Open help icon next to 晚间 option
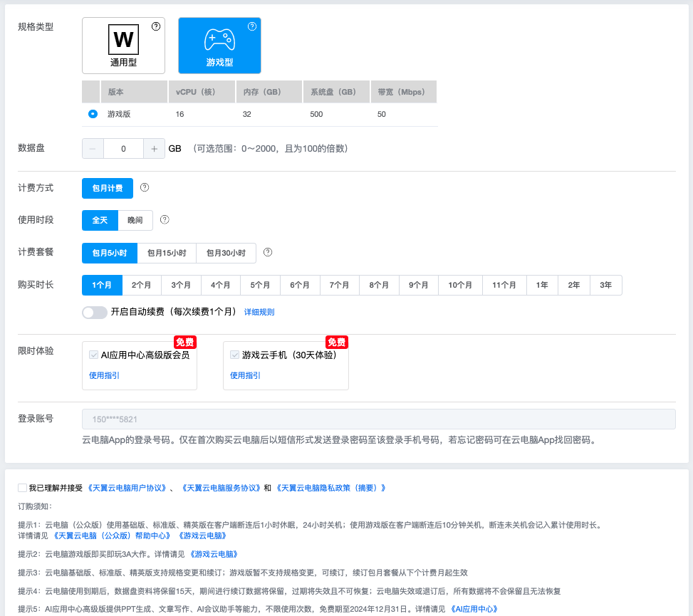Screen dimensions: 693x616 click(165, 219)
